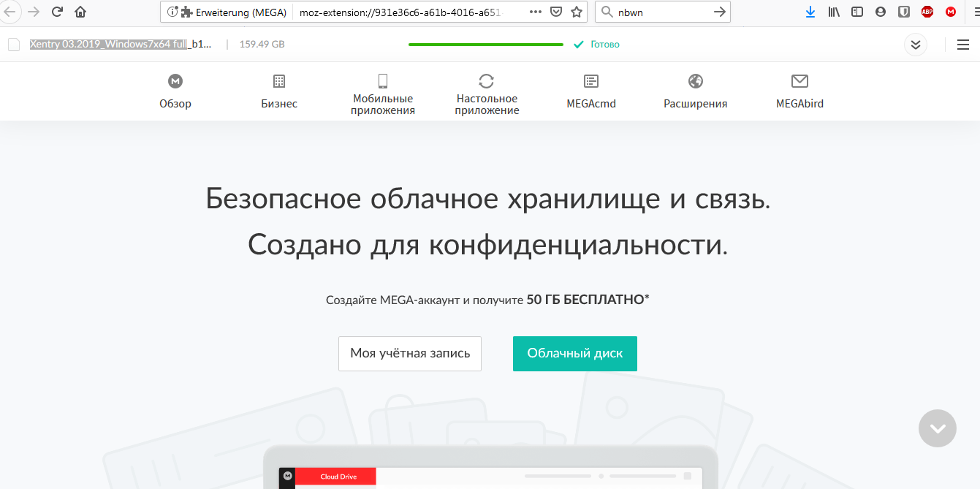This screenshot has width=980, height=489.
Task: Click the green transfer progress bar
Action: point(486,45)
